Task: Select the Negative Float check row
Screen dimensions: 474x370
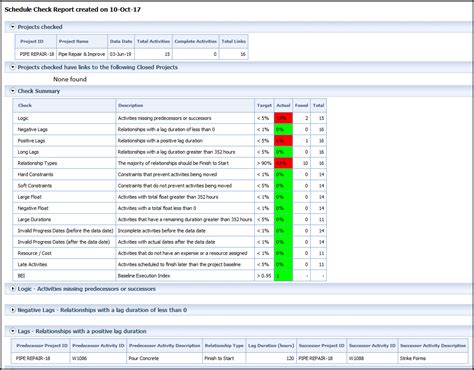Action: pyautogui.click(x=170, y=208)
